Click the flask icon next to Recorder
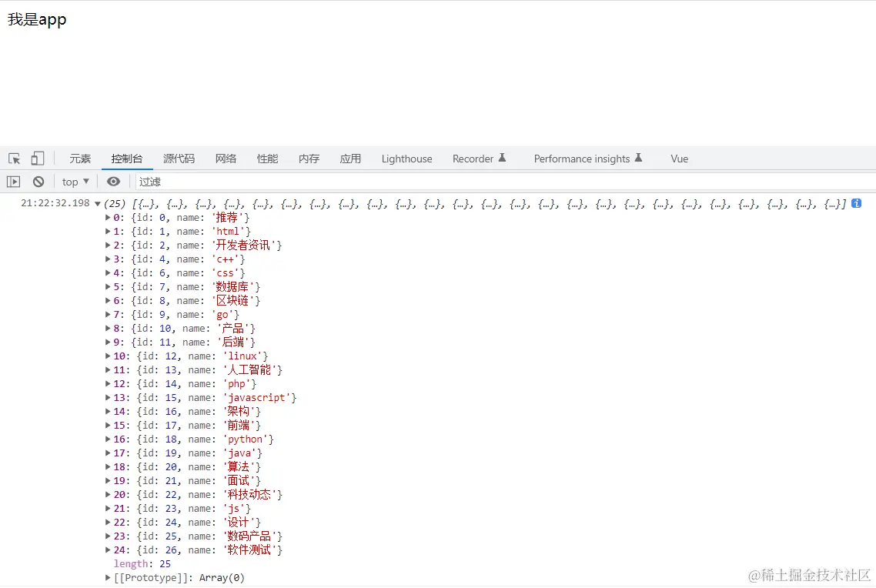876x588 pixels. 502,158
